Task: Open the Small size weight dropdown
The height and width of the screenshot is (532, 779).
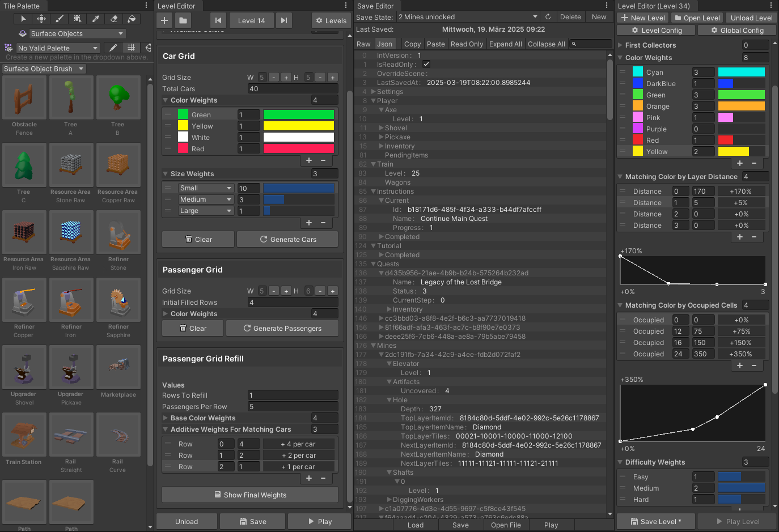Action: click(x=206, y=188)
